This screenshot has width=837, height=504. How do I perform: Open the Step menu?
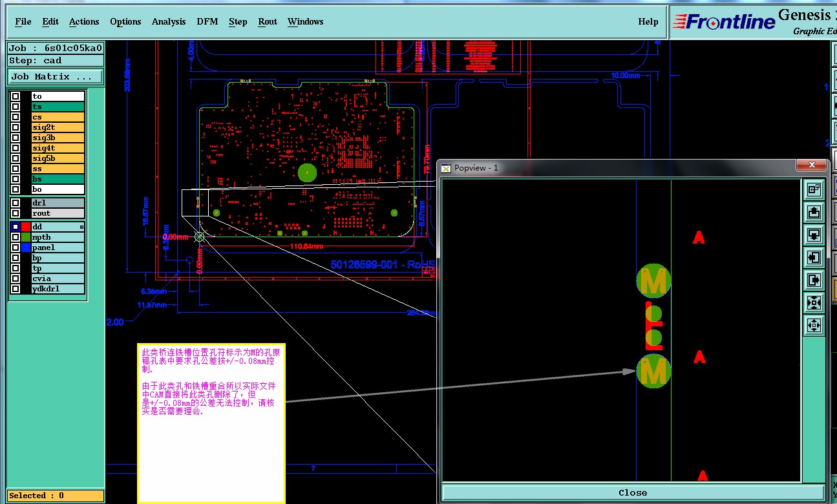(238, 21)
